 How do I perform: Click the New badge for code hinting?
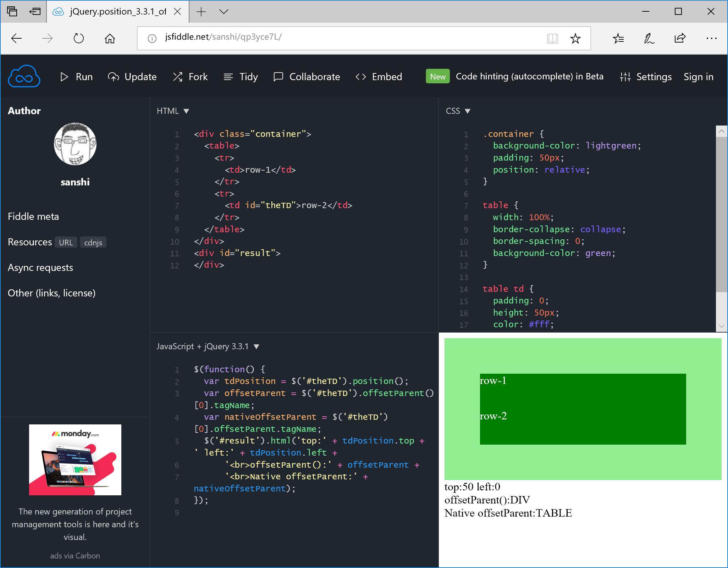click(437, 76)
